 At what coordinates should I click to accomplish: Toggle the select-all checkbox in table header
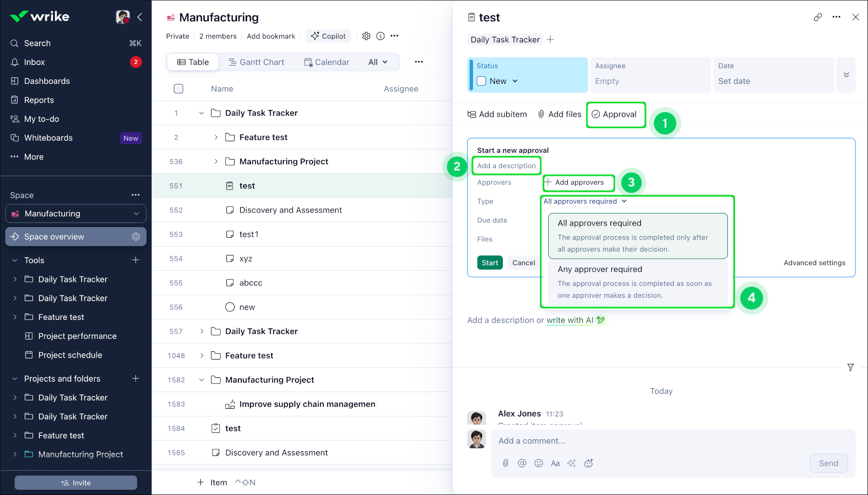point(179,89)
